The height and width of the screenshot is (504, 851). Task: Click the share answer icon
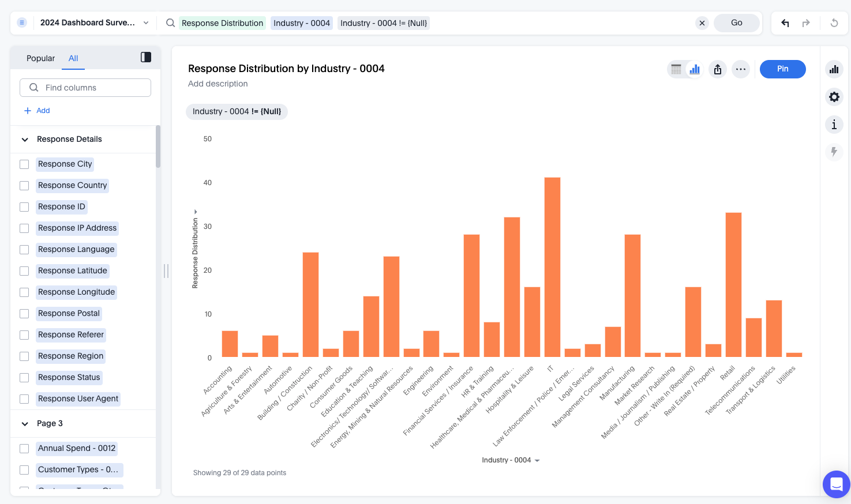[718, 69]
